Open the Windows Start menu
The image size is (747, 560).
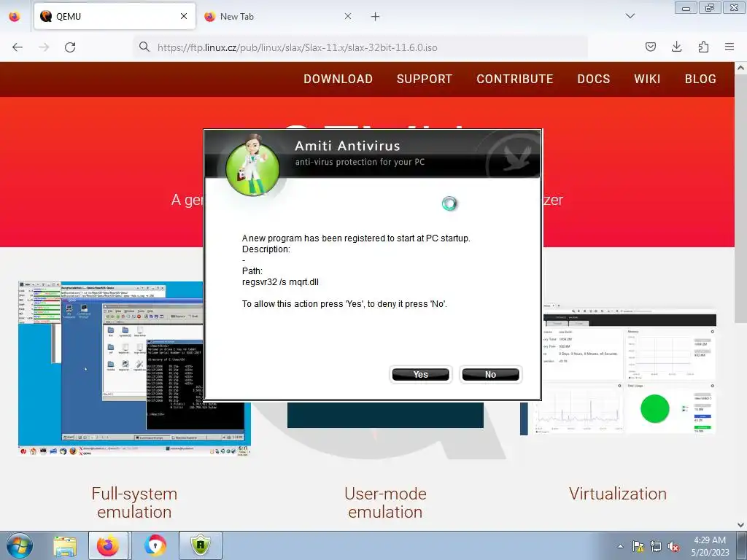click(x=20, y=545)
